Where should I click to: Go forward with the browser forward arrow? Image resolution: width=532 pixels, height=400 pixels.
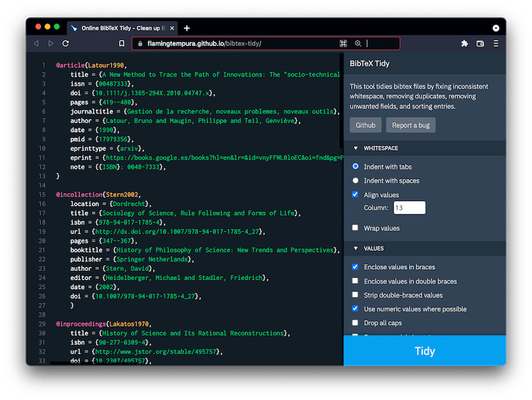tap(51, 43)
